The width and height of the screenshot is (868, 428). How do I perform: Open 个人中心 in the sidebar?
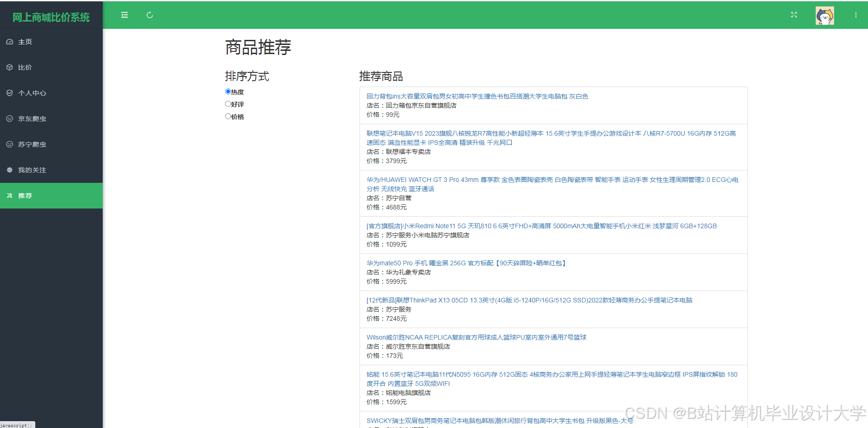coord(51,93)
